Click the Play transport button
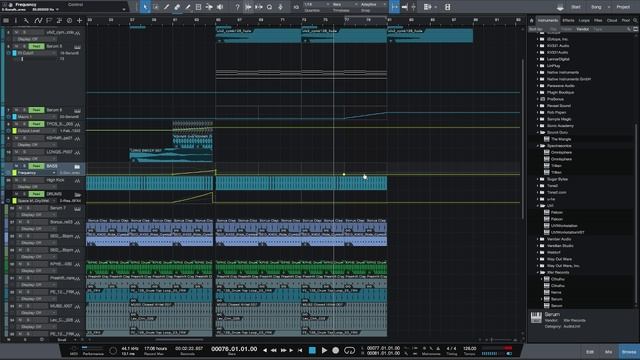Image resolution: width=640 pixels, height=360 pixels. pyautogui.click(x=324, y=350)
